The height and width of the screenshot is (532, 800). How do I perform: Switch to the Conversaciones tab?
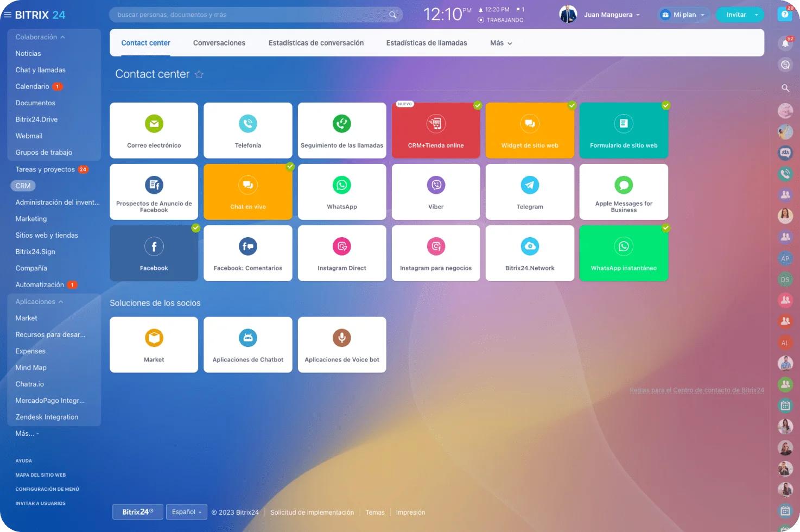pos(219,42)
